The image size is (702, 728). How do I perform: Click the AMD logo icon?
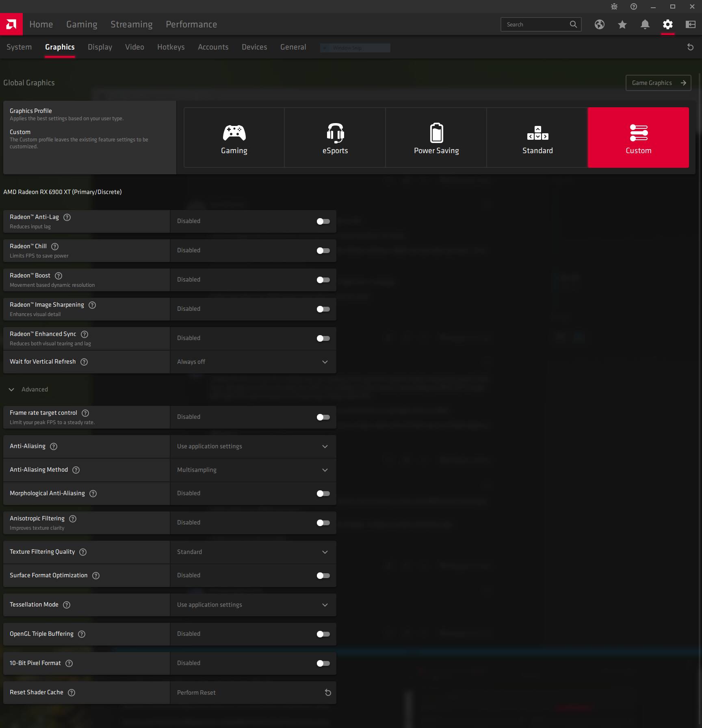tap(11, 24)
